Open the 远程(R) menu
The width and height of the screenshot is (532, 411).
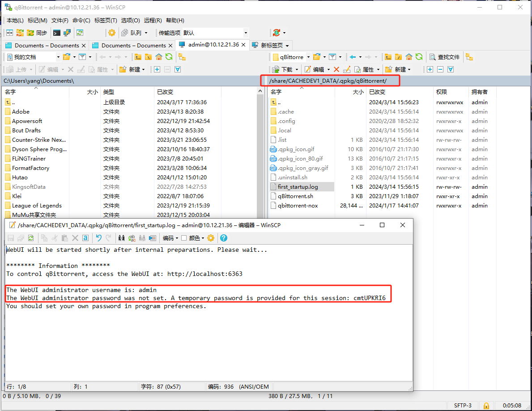[x=153, y=20]
